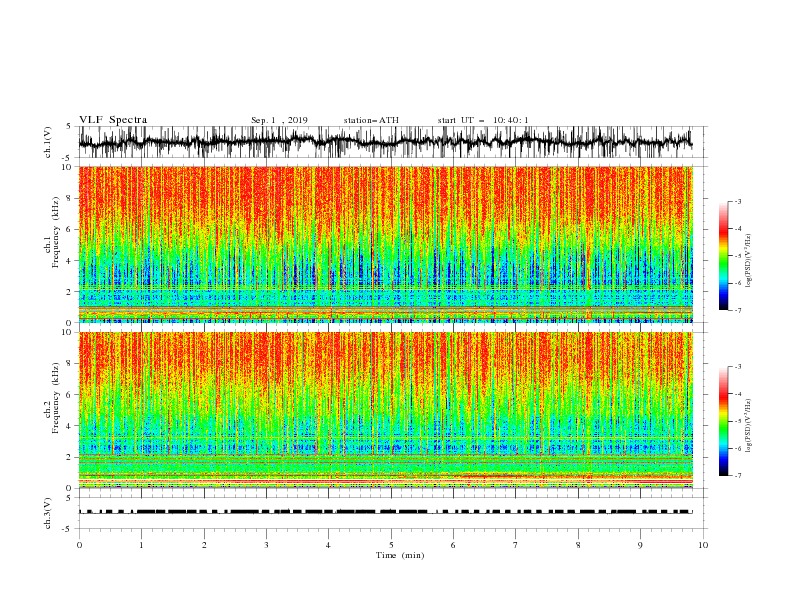This screenshot has height=612, width=792.
Task: Click the ch.1 color scale bar
Action: coord(723,255)
